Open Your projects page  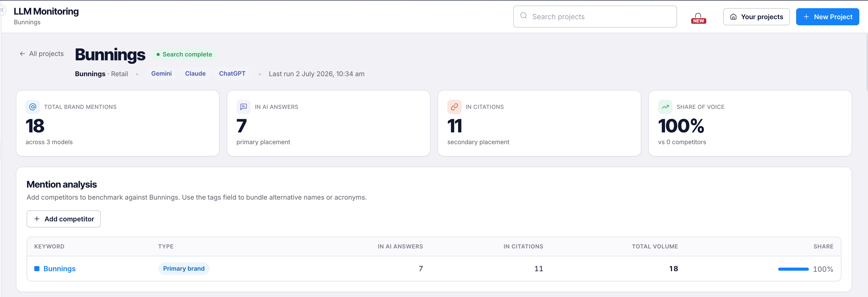click(756, 17)
